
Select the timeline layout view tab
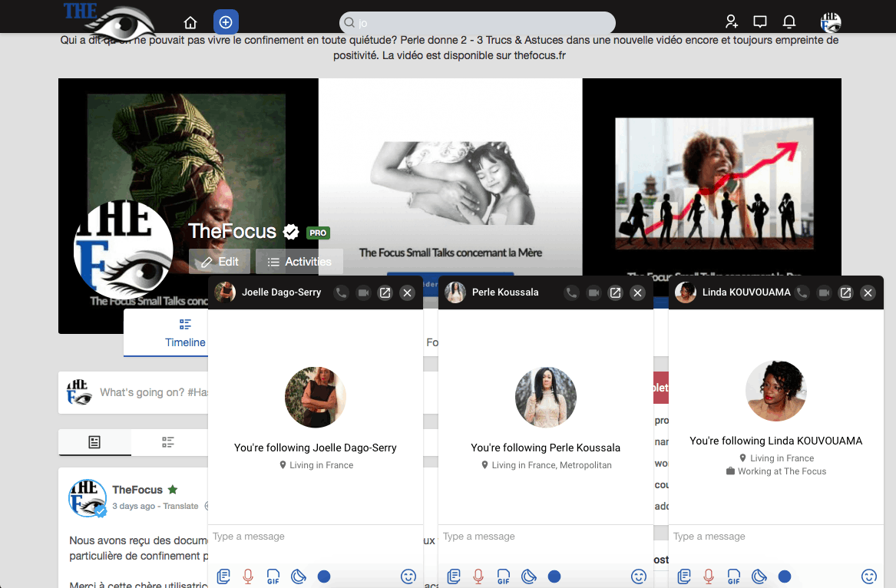(x=167, y=441)
